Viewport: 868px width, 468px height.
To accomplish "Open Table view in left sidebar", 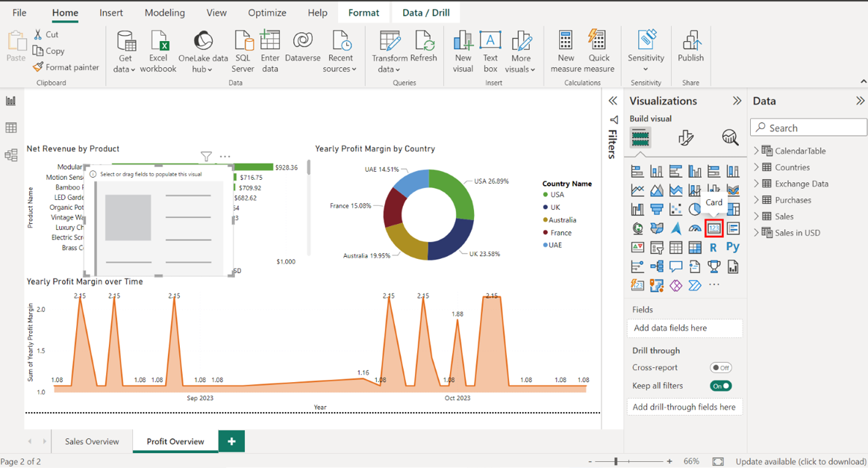I will coord(11,128).
